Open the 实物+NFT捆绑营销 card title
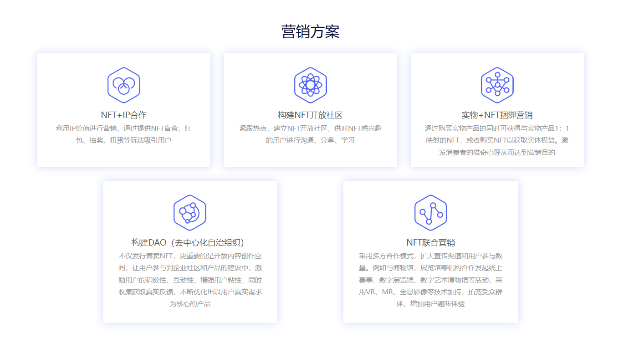Image resolution: width=644 pixels, height=354 pixels. coord(497,115)
